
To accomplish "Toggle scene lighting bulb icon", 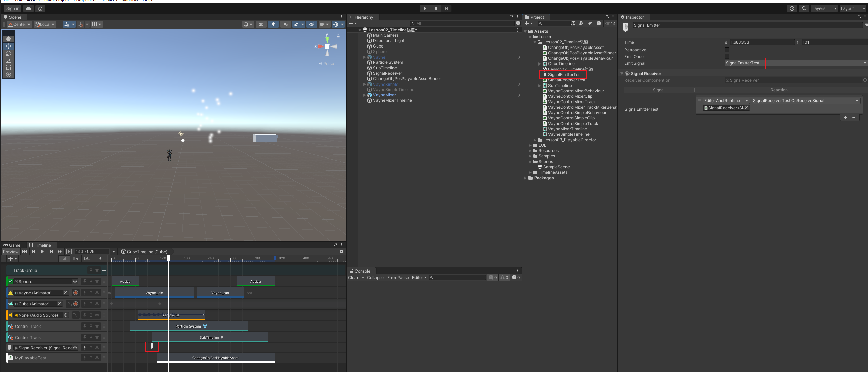I will (x=273, y=24).
